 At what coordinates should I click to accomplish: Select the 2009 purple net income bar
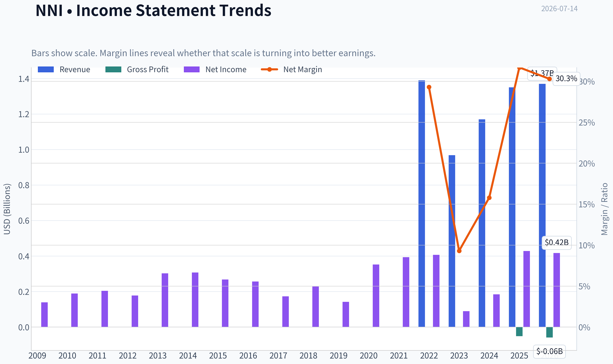(44, 314)
